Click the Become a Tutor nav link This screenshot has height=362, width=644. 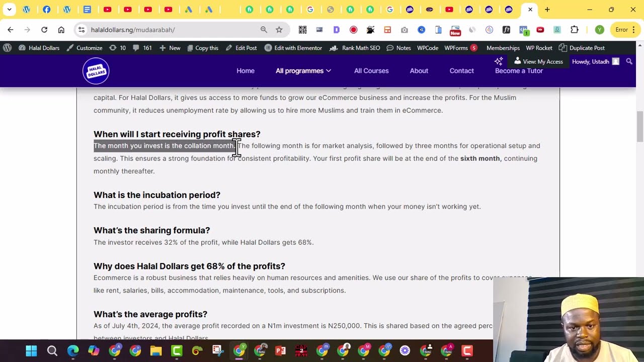519,71
